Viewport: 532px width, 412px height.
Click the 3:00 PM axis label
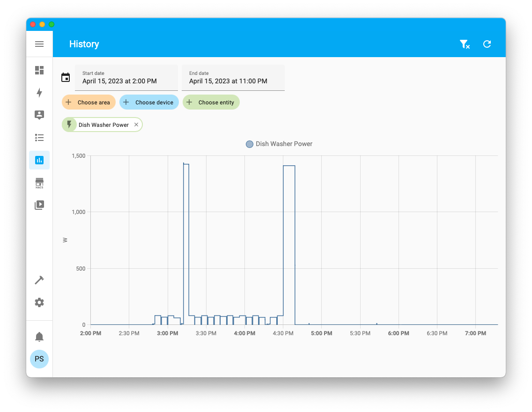(x=168, y=333)
